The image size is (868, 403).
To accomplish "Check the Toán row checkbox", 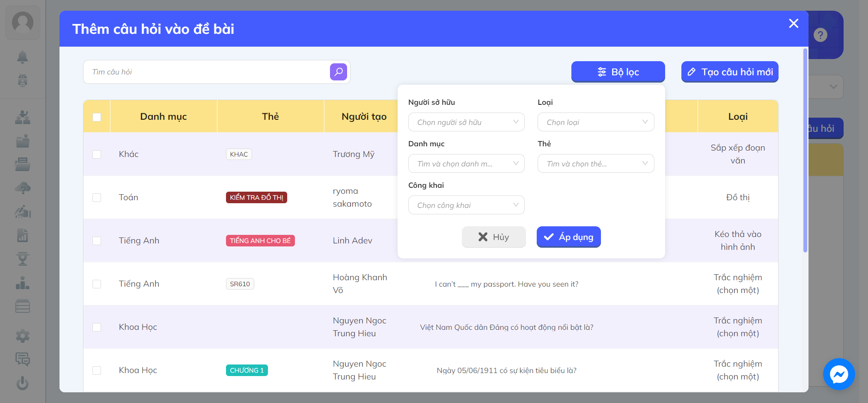I will point(97,198).
